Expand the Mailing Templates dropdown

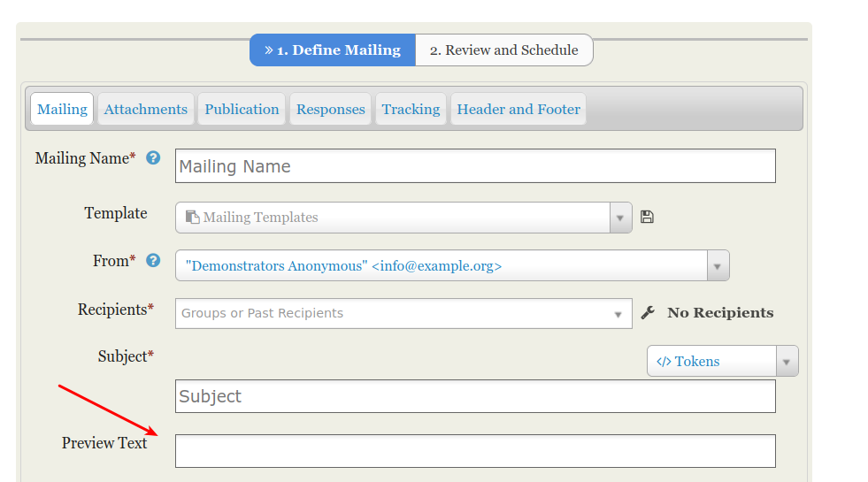click(x=620, y=218)
